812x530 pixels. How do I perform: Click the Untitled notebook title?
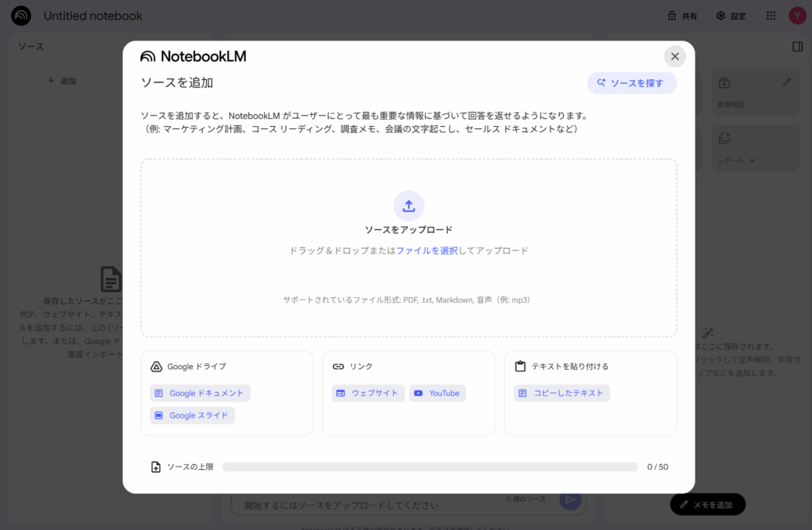pyautogui.click(x=94, y=16)
